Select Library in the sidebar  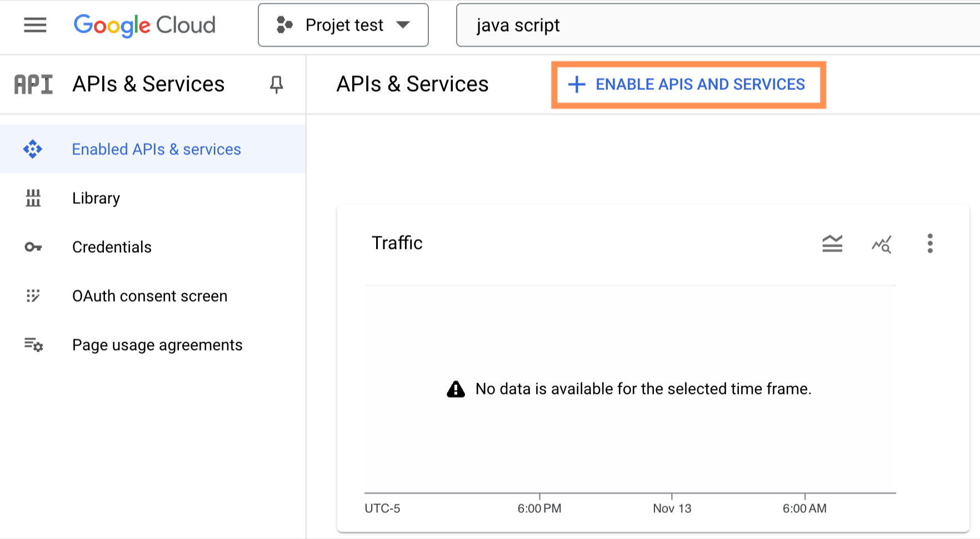click(96, 198)
